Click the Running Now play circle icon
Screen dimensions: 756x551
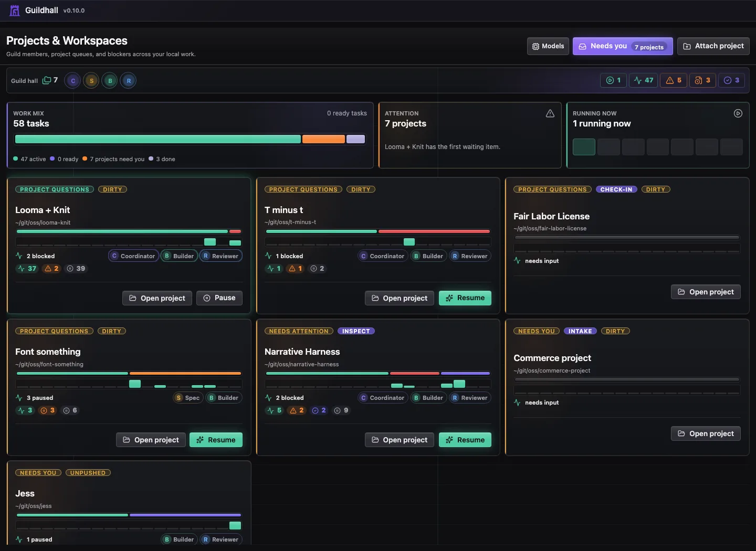click(x=738, y=113)
